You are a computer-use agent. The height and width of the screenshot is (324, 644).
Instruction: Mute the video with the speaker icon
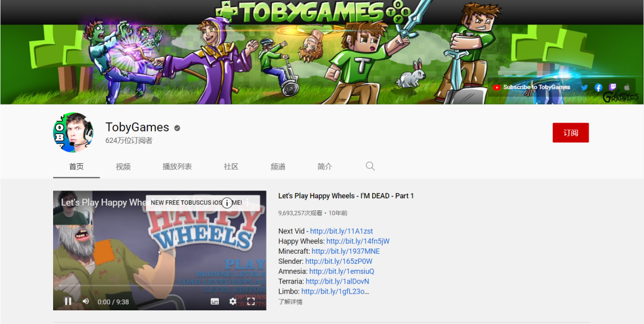[86, 301]
